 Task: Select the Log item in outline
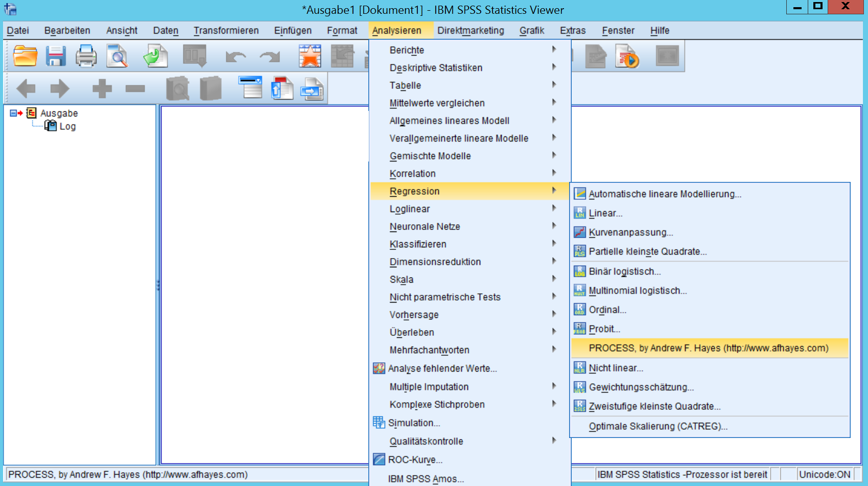pos(67,126)
